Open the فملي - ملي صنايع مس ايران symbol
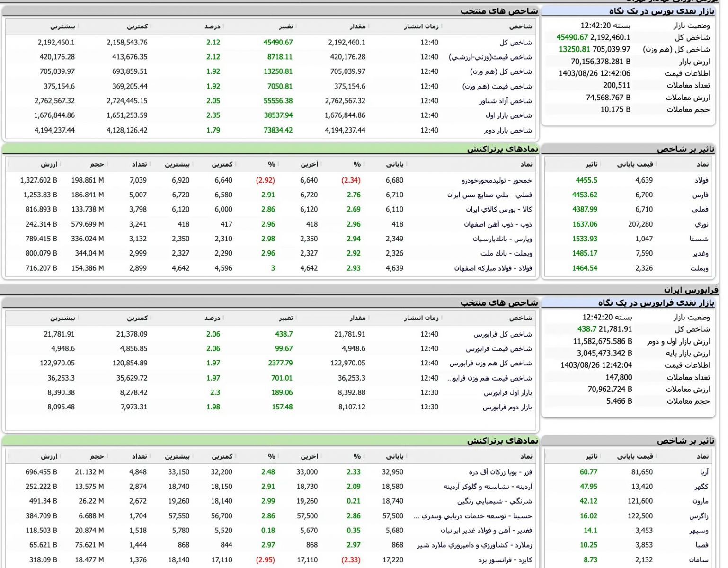This screenshot has width=728, height=568. point(490,195)
